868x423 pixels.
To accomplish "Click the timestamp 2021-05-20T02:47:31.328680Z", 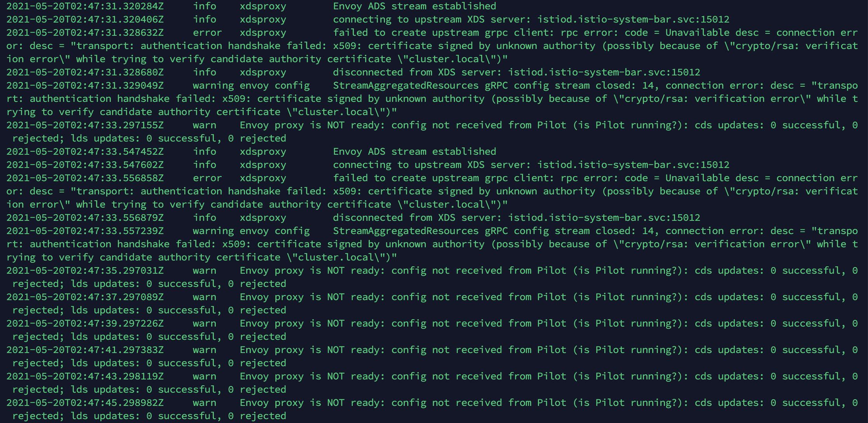I will (85, 72).
